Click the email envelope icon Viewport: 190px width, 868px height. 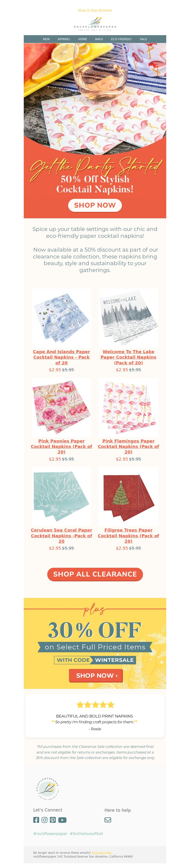[x=108, y=820]
